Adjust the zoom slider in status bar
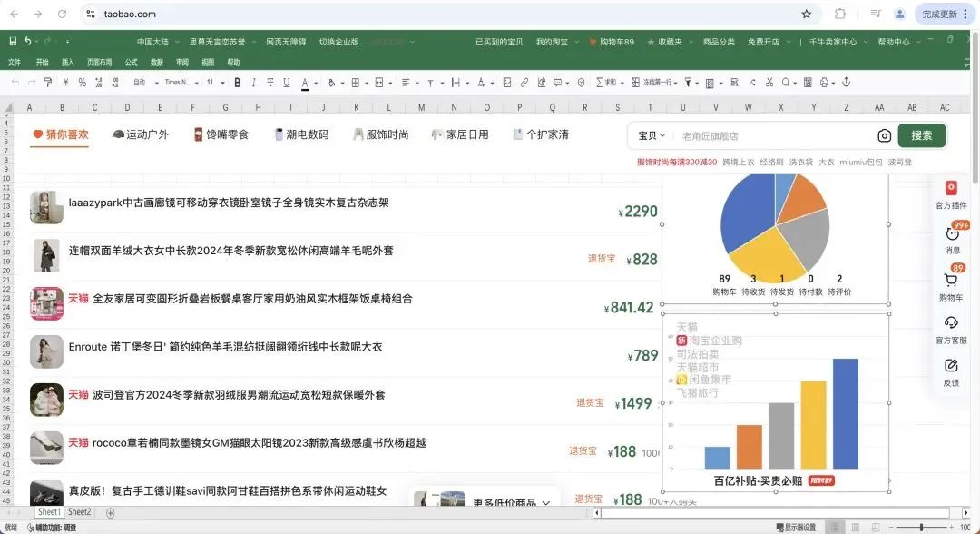 [921, 527]
